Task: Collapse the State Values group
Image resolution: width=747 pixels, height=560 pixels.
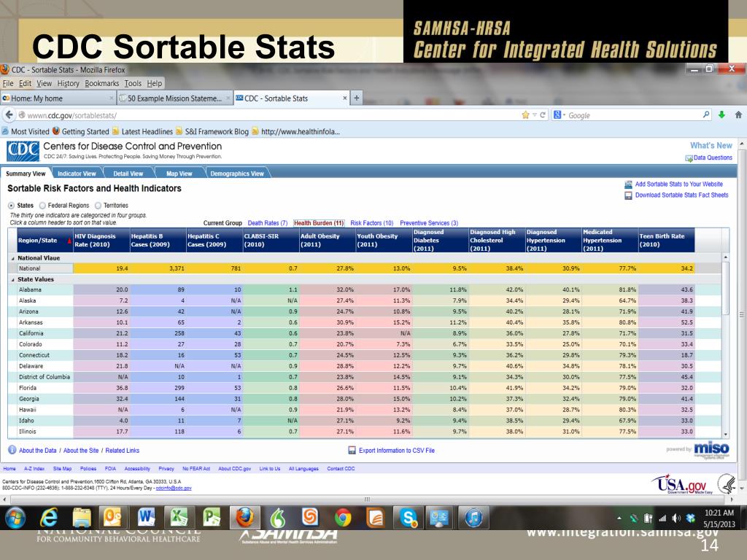Action: point(13,279)
